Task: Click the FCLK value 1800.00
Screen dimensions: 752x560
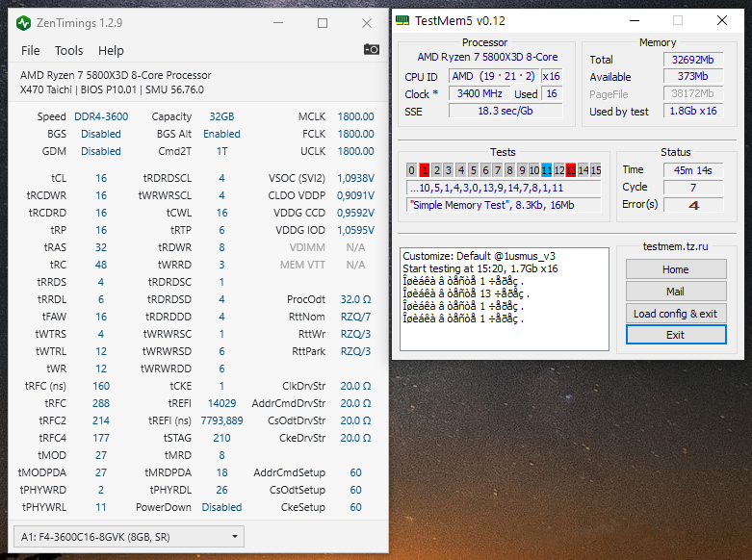Action: tap(355, 134)
